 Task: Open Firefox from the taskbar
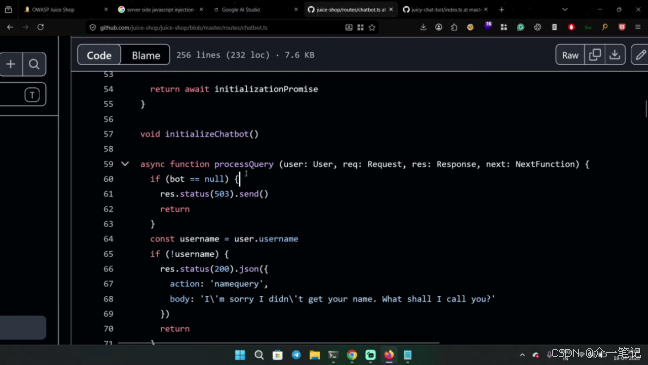389,355
